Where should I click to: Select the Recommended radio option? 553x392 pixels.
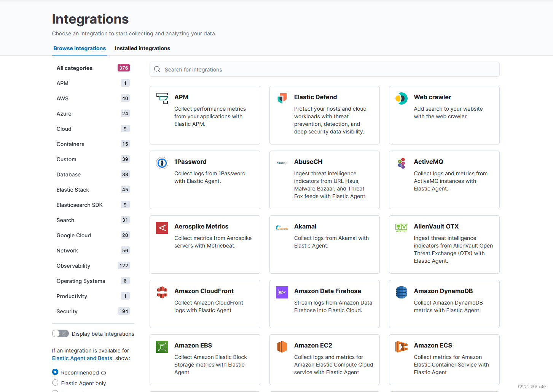coord(55,372)
